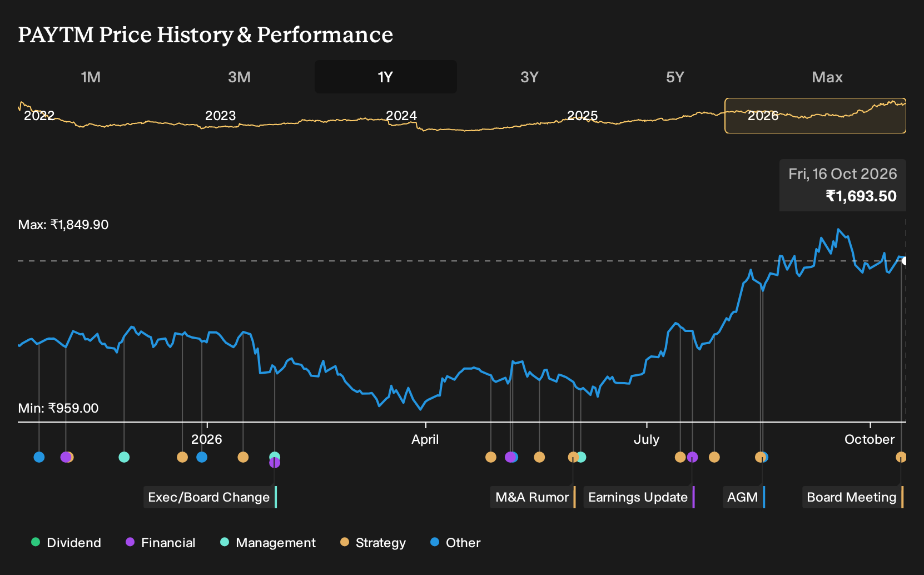Switch to the 3Y time range
This screenshot has width=924, height=575.
pyautogui.click(x=529, y=77)
